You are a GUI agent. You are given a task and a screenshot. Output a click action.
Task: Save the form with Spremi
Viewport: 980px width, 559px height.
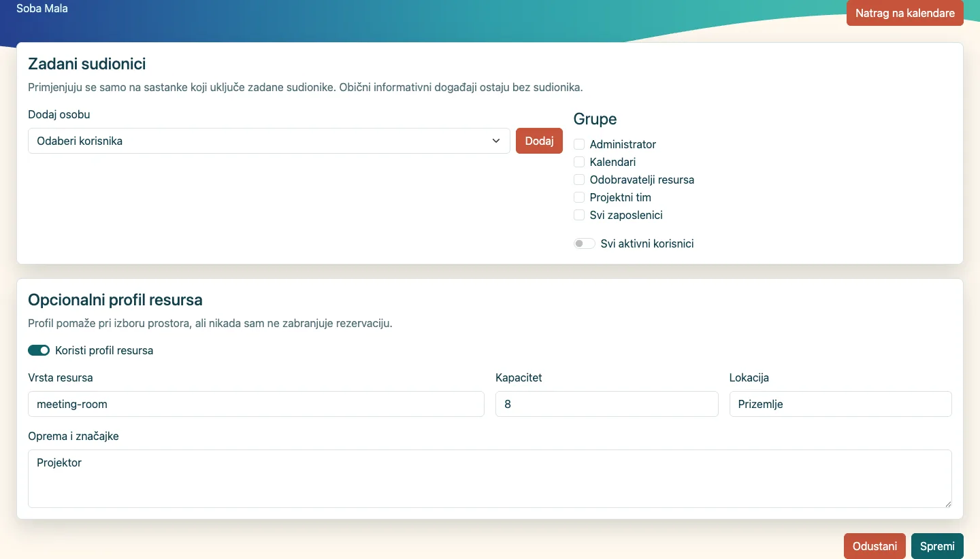pos(937,546)
